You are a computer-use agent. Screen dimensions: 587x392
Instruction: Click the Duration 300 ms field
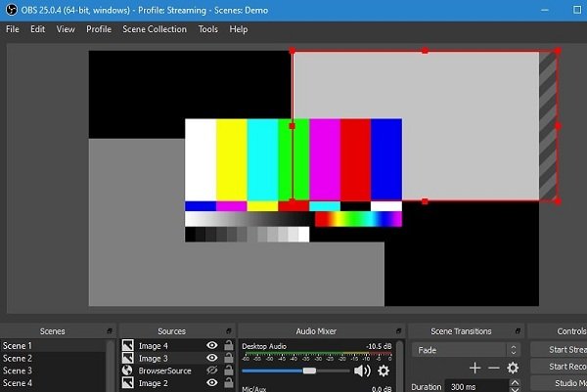coord(477,386)
